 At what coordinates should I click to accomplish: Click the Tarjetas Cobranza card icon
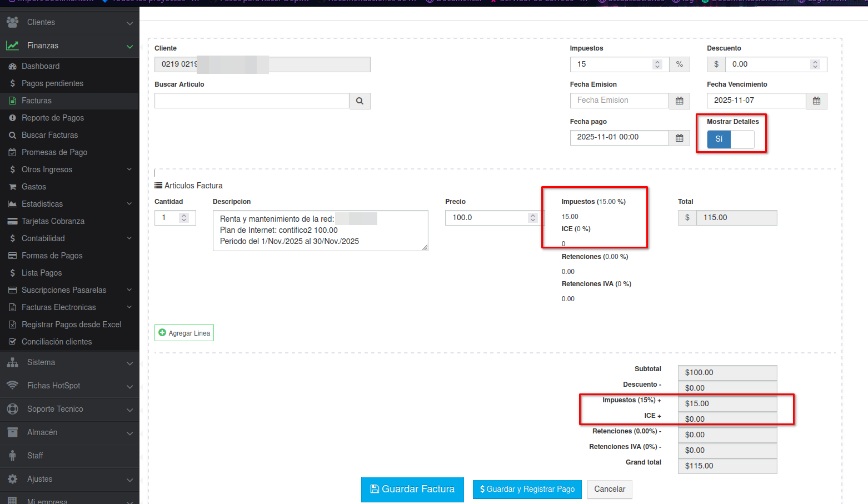pyautogui.click(x=12, y=221)
